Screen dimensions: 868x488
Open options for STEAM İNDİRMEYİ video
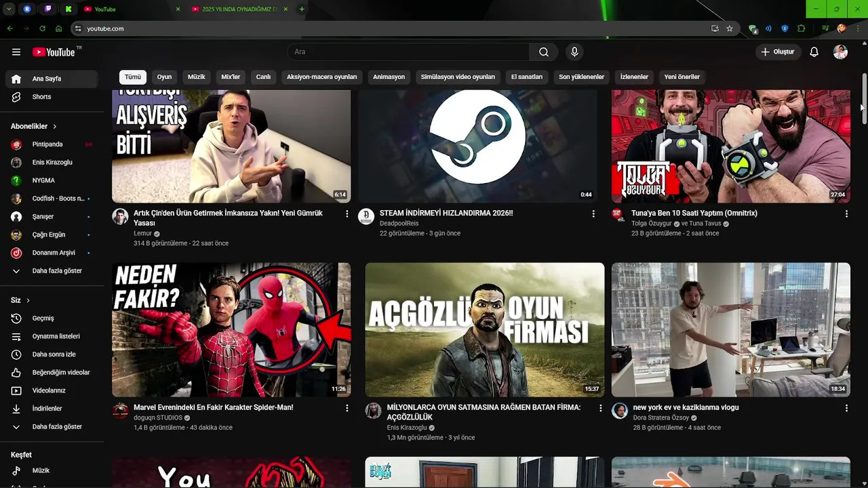click(593, 213)
